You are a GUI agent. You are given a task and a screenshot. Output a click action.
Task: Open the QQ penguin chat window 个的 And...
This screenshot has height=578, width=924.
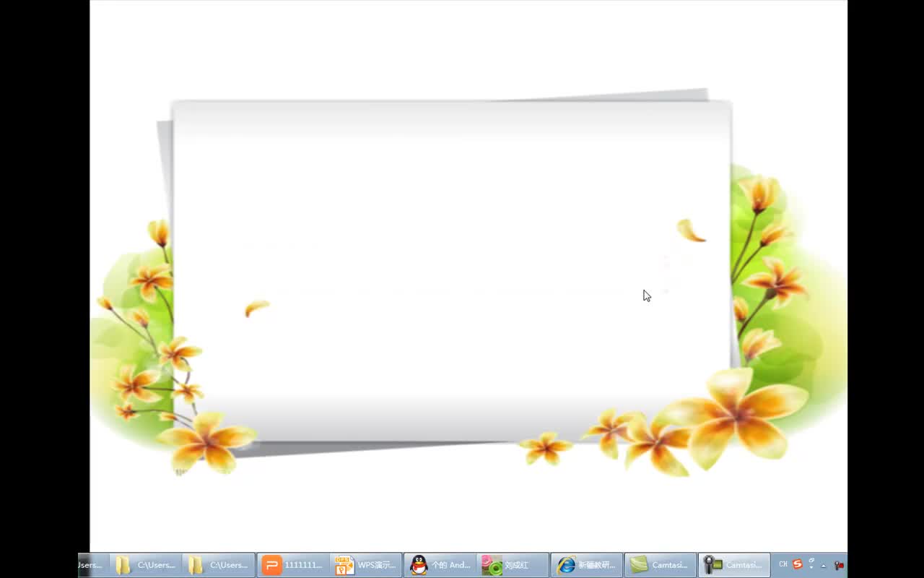pos(440,565)
